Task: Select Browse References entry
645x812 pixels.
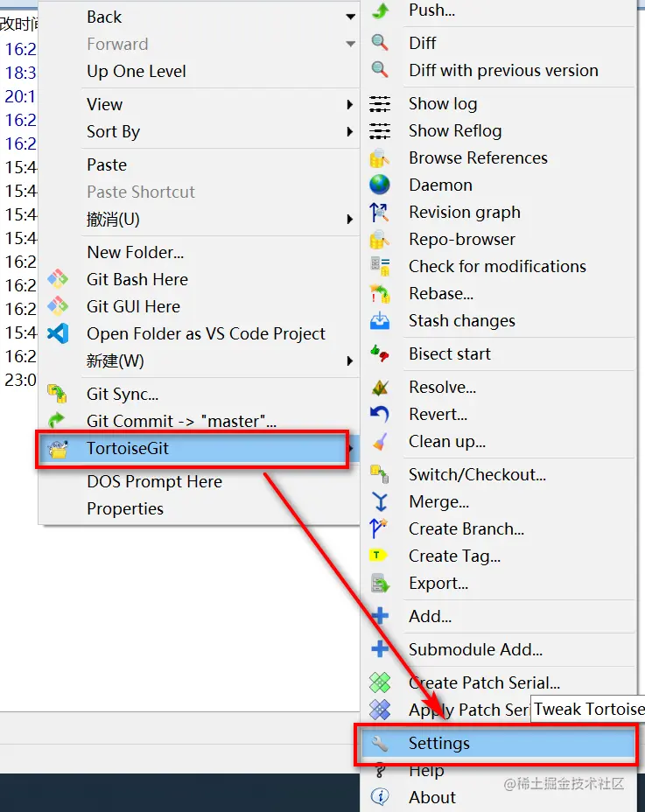Action: point(478,158)
